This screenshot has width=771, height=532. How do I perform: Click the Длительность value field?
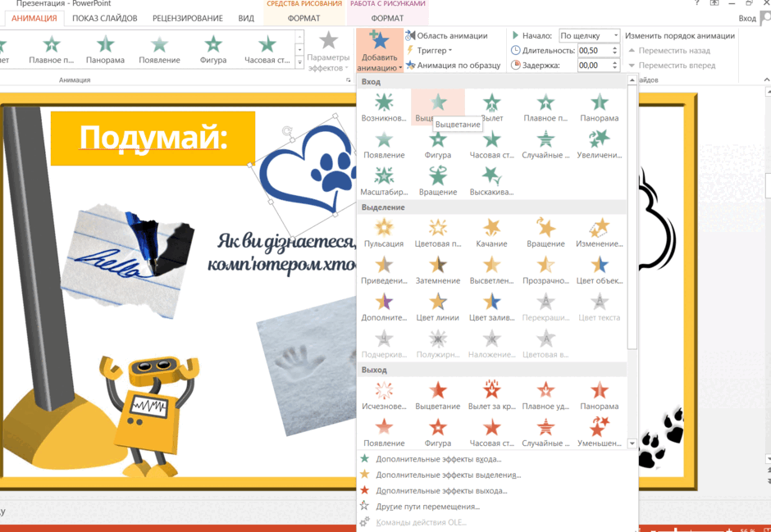pos(594,50)
